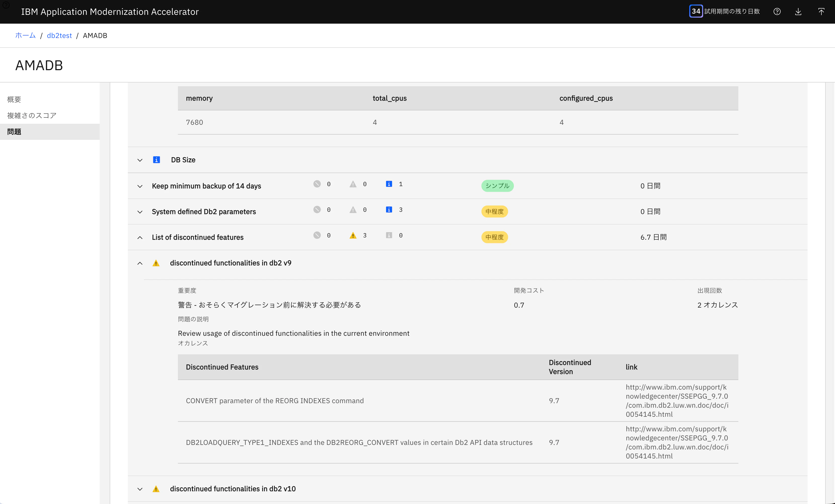Viewport: 835px width, 504px height.
Task: Click warning icon in Keep minimum backup row
Action: (353, 184)
